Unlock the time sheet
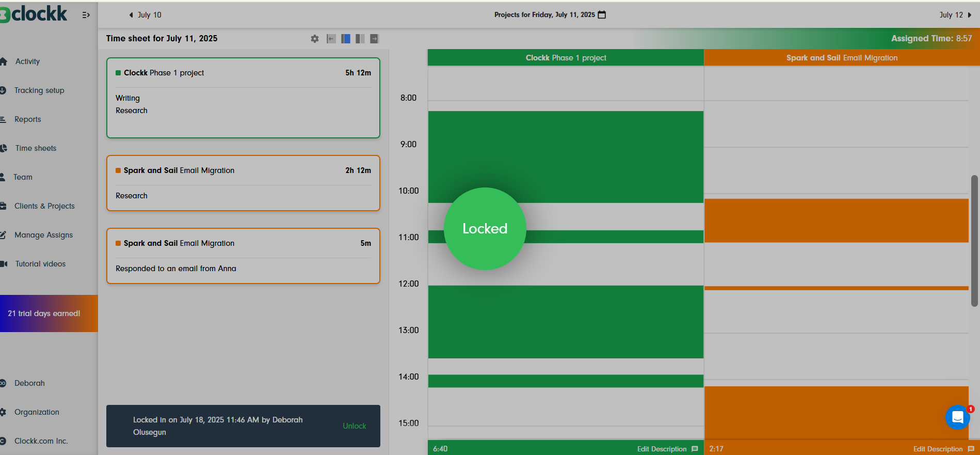Viewport: 980px width, 455px height. 354,426
